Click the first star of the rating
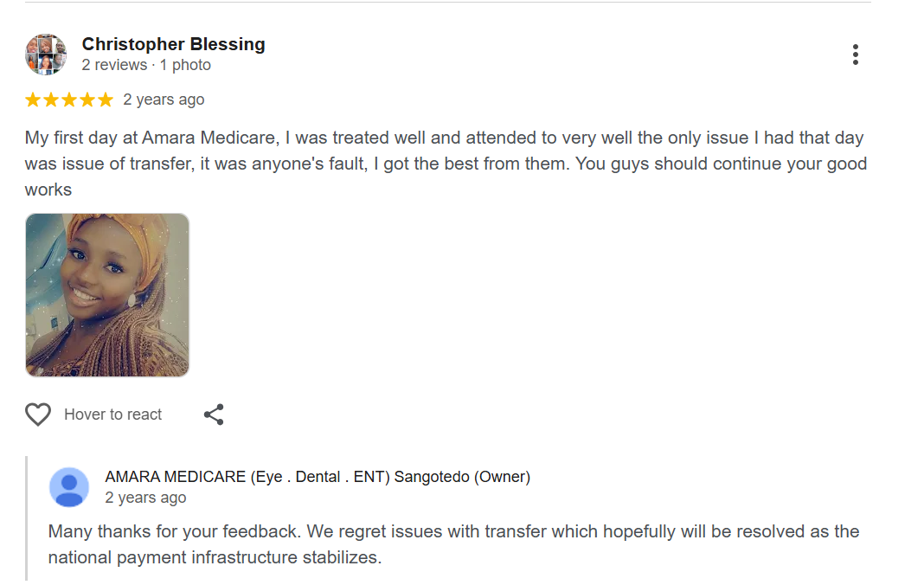 point(33,100)
